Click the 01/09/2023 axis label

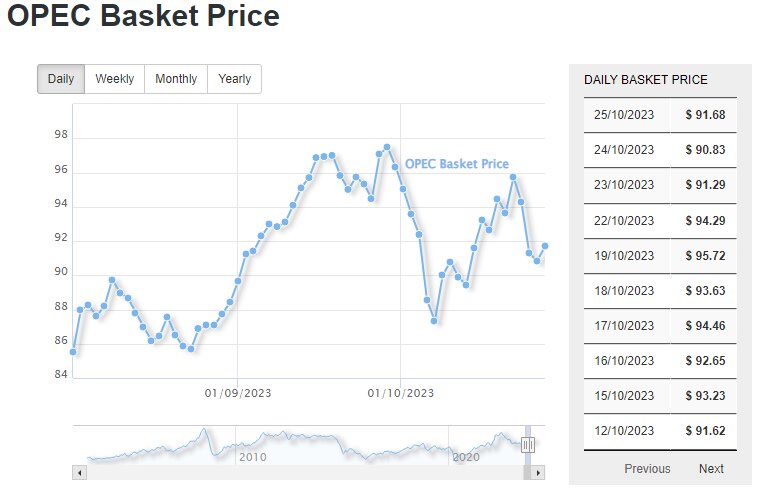coord(237,393)
